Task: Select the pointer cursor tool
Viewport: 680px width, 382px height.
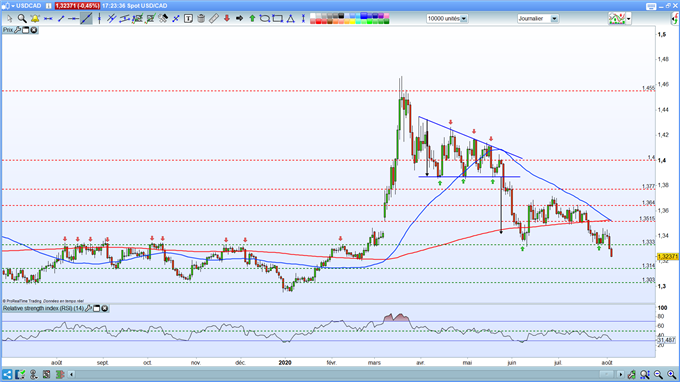Action: point(10,19)
